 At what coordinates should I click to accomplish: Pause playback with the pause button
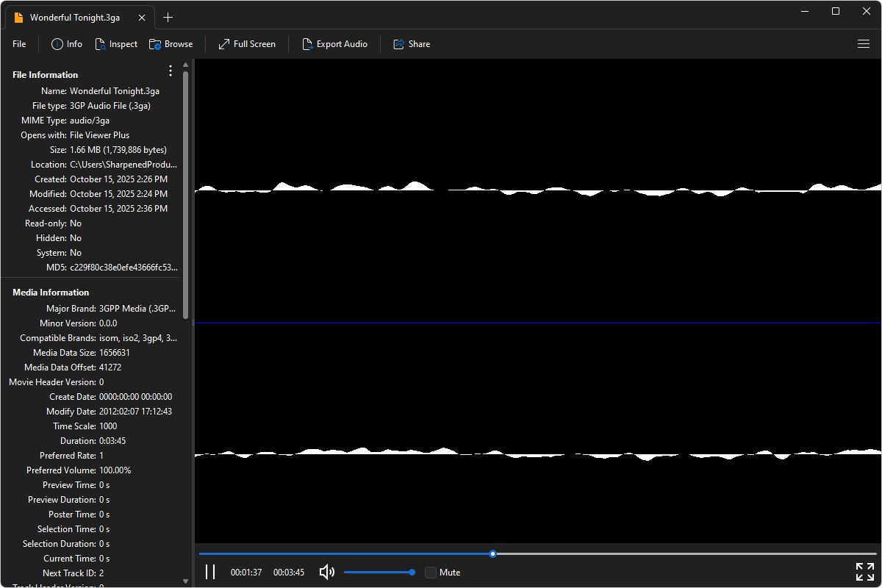pyautogui.click(x=210, y=572)
